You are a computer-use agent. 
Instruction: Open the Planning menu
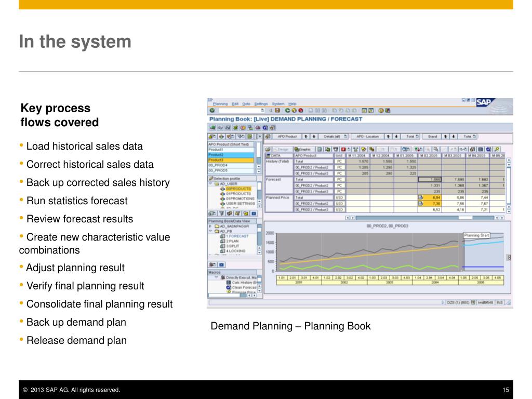tap(220, 104)
